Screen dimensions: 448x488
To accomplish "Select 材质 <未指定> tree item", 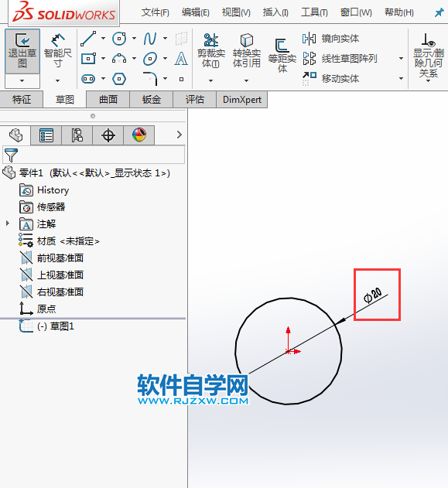I will pos(59,241).
